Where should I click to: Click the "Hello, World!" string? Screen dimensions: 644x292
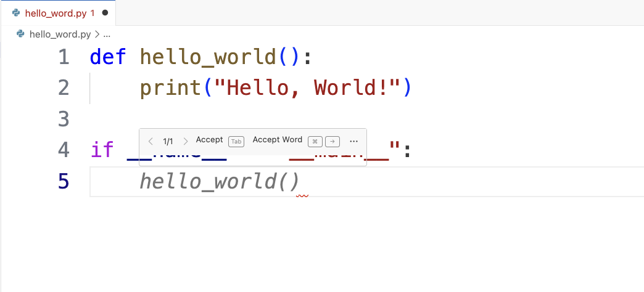pyautogui.click(x=308, y=88)
